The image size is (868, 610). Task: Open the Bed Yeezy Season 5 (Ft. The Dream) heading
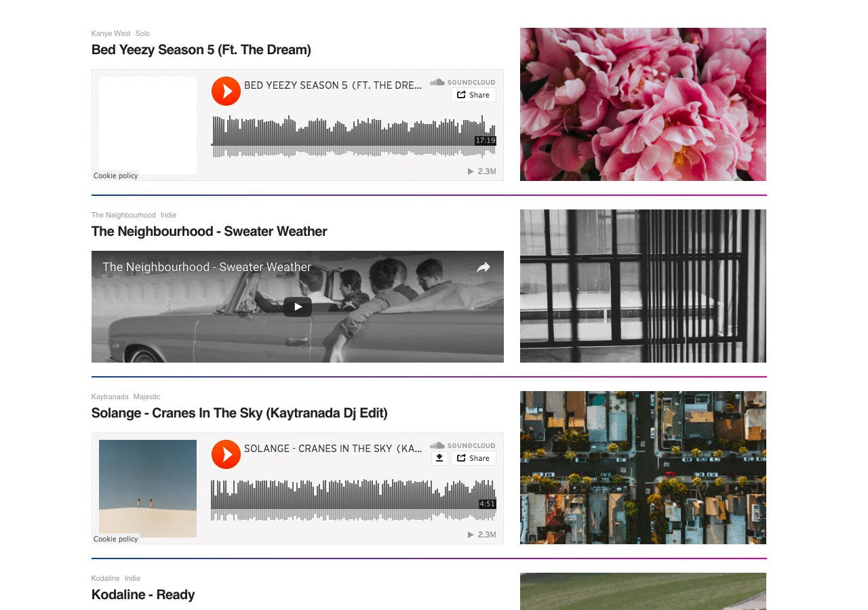tap(201, 49)
